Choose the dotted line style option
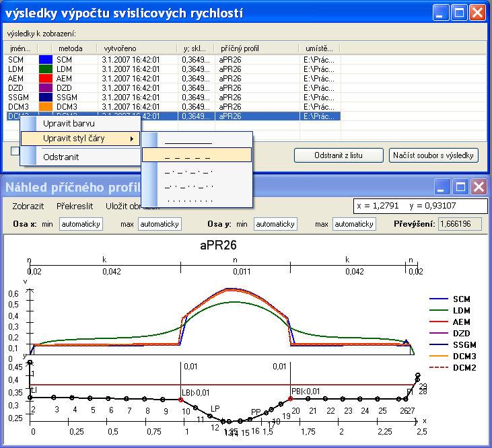The width and height of the screenshot is (492, 448). click(197, 200)
